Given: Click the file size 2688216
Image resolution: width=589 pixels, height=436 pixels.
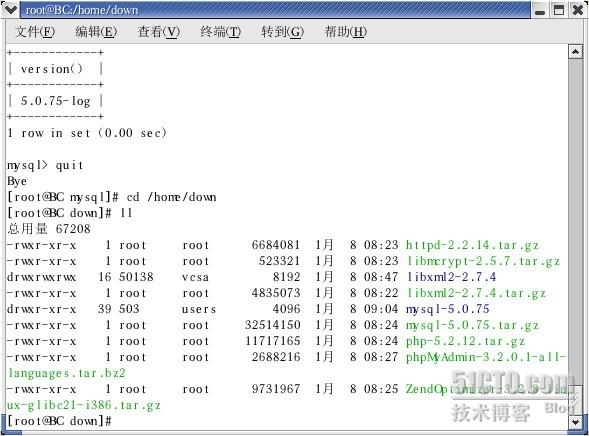Looking at the screenshot, I should point(276,357).
